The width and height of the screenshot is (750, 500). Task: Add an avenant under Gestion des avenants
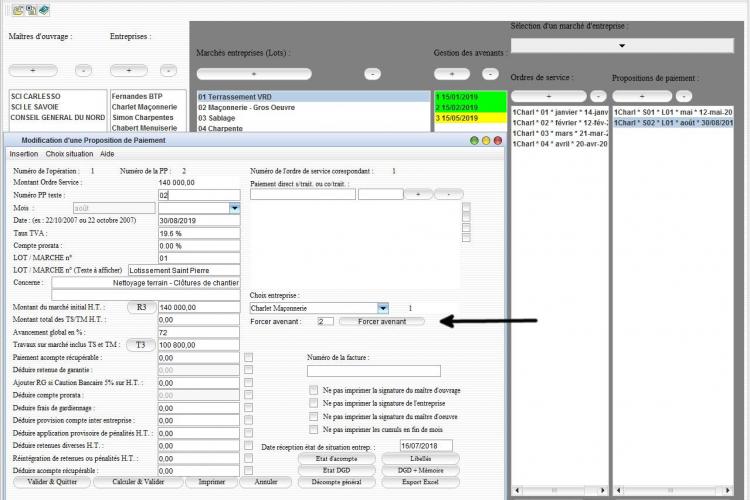(x=452, y=74)
